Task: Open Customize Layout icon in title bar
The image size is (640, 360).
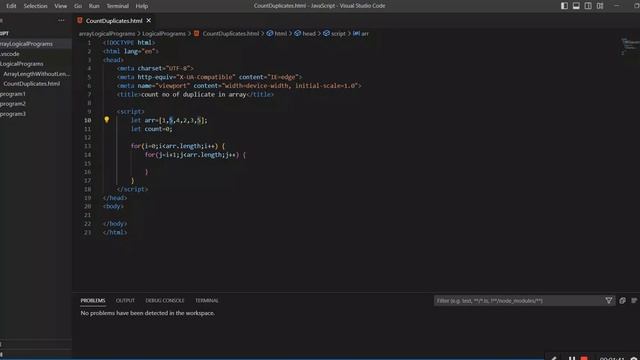Action: (x=600, y=6)
